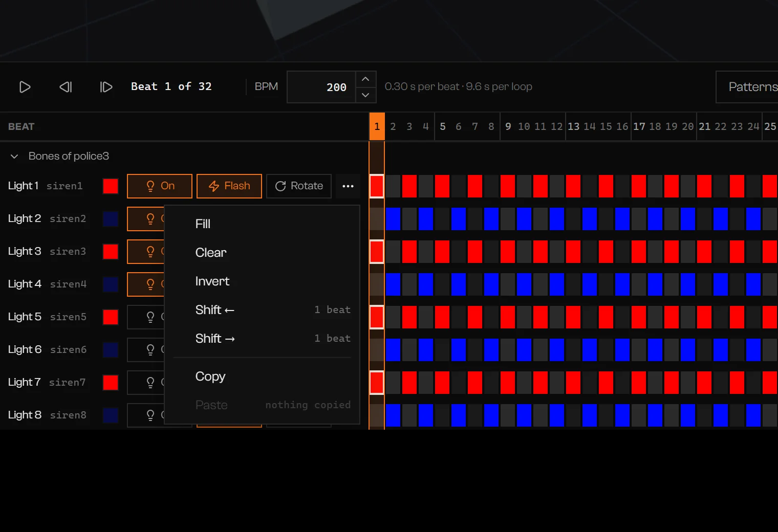Toggle Light 7 On bulb button
This screenshot has width=778, height=532.
(146, 383)
